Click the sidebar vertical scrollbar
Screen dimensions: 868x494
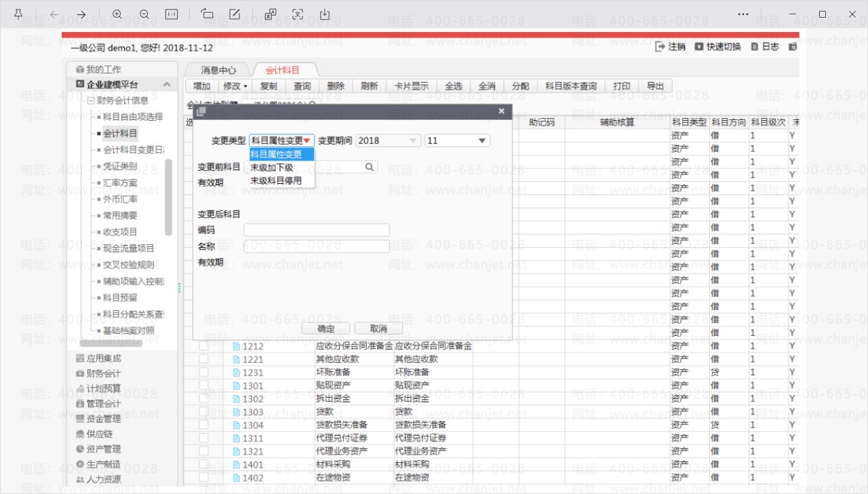tap(169, 197)
